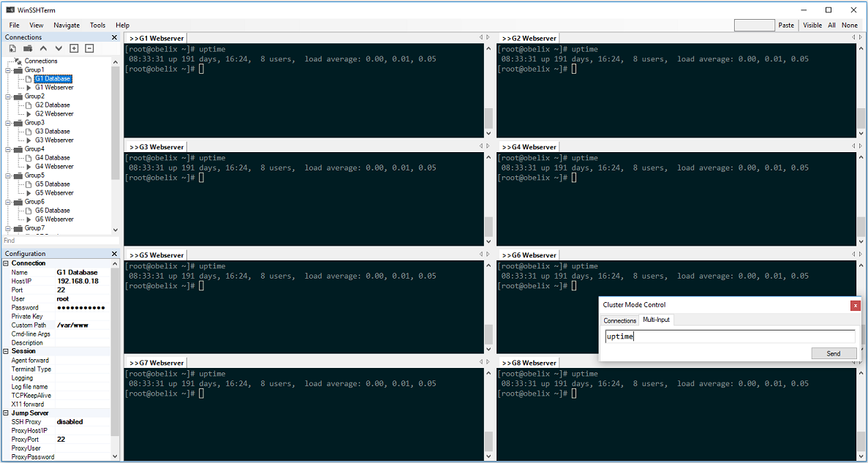Click the Multi-Input command text field
This screenshot has width=868, height=463.
(x=730, y=336)
